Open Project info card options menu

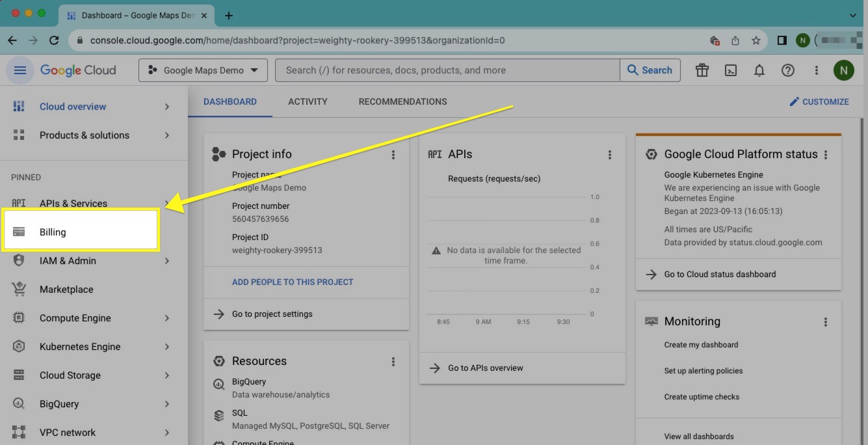(x=393, y=155)
